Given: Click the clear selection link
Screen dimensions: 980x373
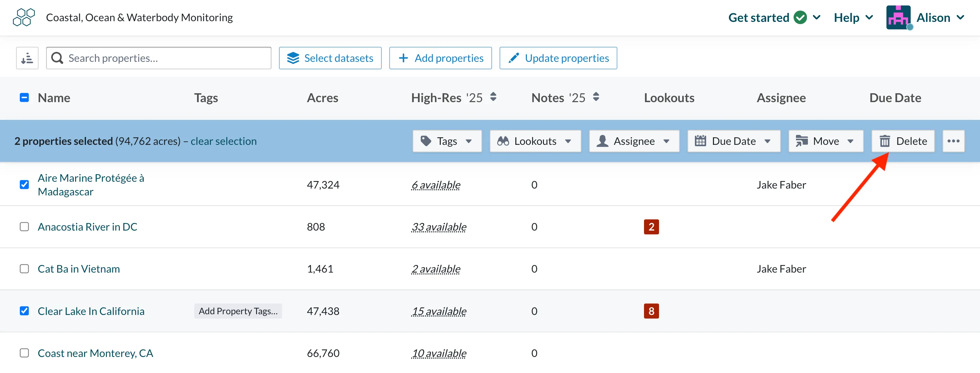Looking at the screenshot, I should pos(224,141).
